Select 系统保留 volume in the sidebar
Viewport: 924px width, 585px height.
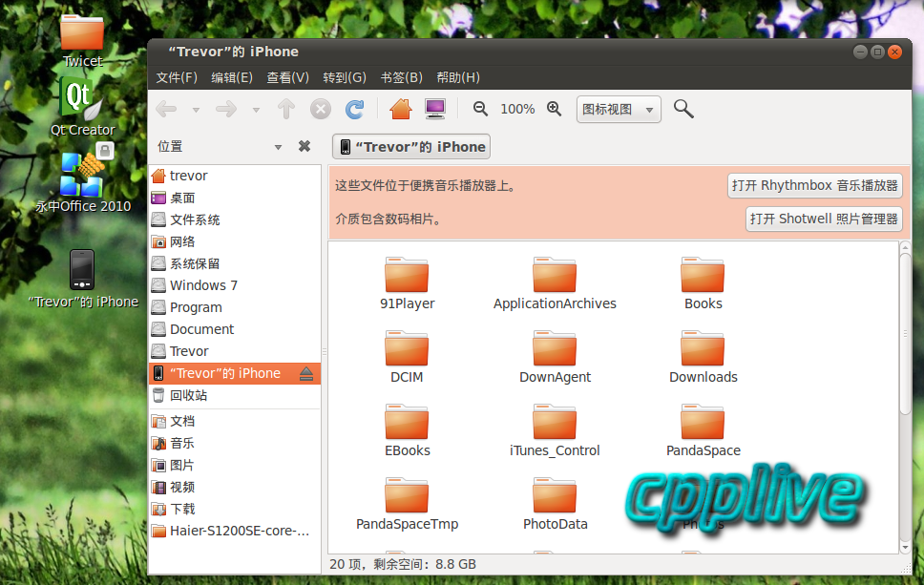235,263
